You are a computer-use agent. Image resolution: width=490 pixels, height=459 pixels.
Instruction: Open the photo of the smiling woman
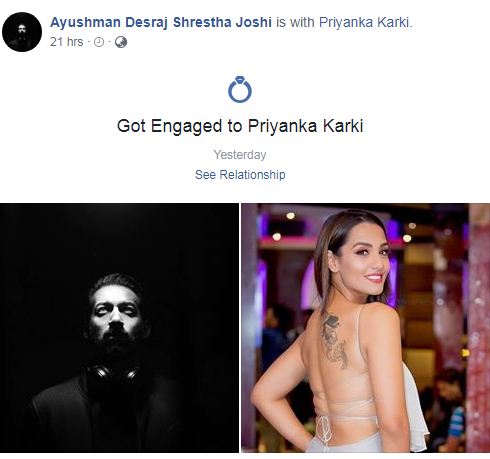[x=366, y=328]
